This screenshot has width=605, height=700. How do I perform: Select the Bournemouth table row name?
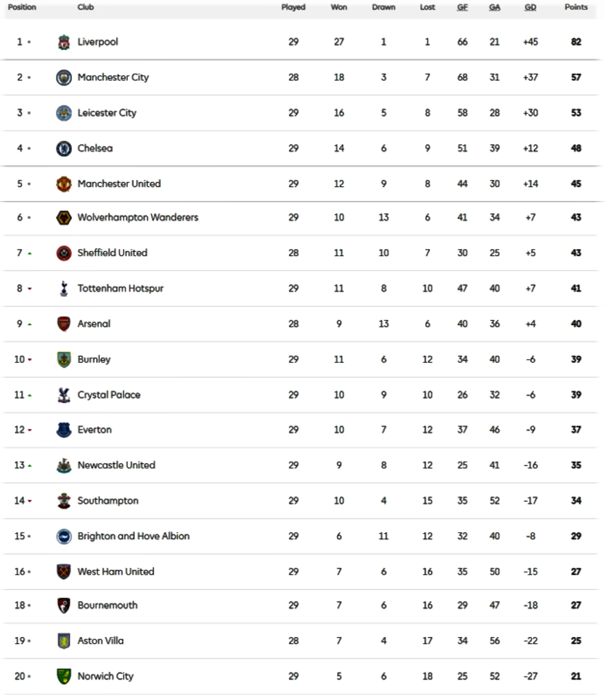107,605
